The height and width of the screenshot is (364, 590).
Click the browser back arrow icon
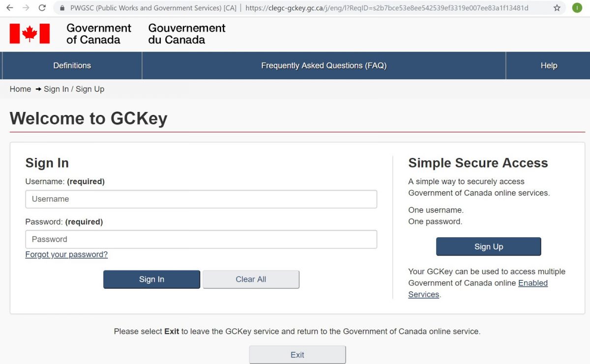click(9, 8)
